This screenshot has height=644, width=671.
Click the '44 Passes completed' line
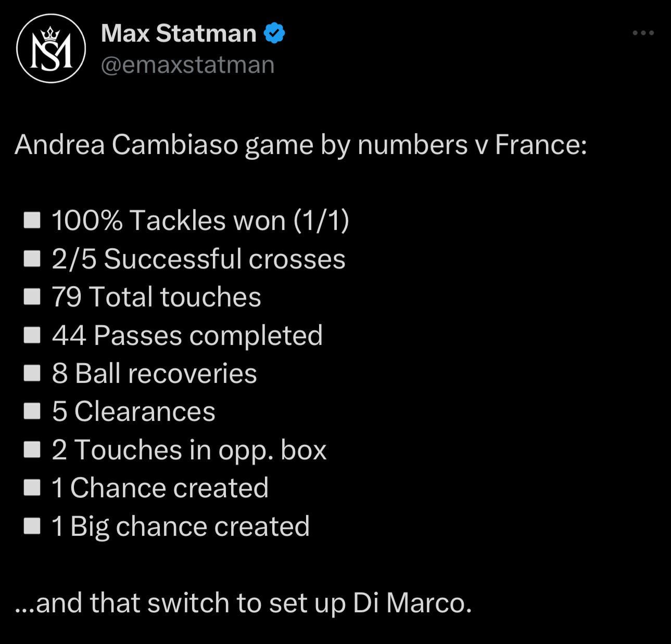click(187, 336)
